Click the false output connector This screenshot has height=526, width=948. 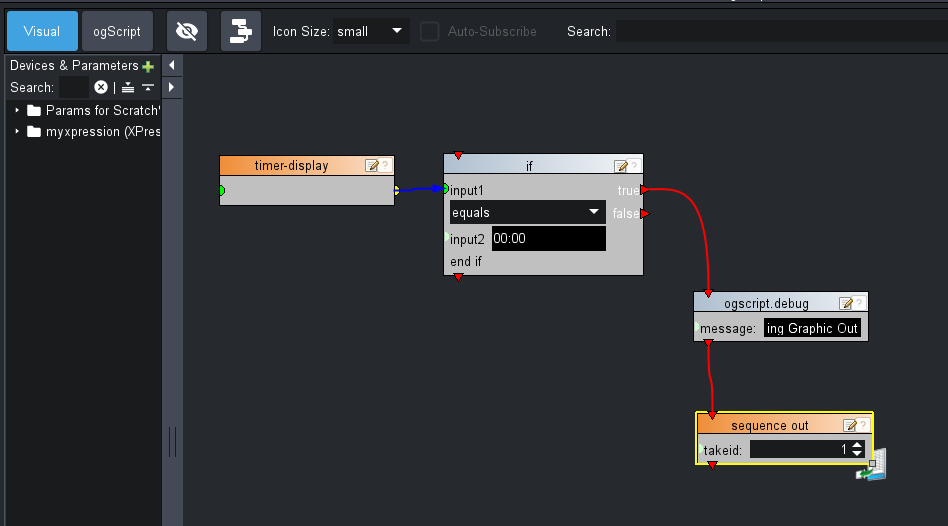644,213
